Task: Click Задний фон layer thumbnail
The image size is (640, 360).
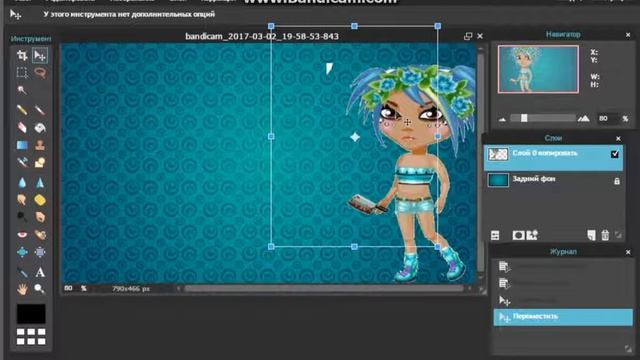Action: click(x=498, y=180)
